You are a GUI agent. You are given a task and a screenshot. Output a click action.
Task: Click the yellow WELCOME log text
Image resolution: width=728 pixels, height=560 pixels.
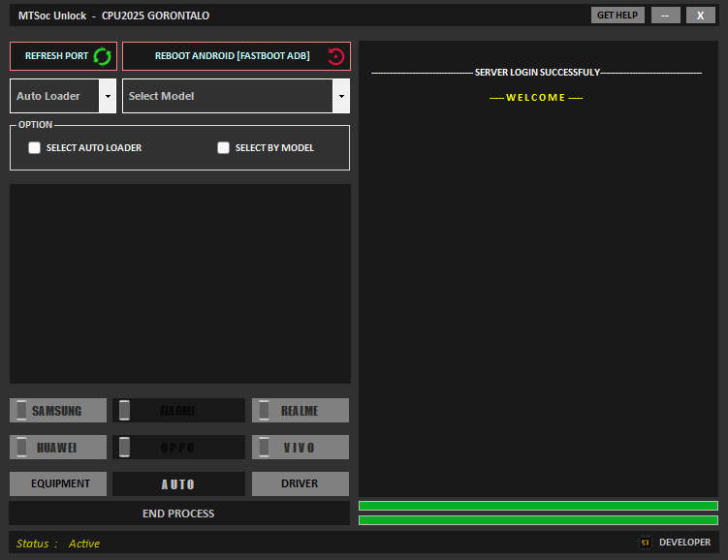[x=536, y=98]
